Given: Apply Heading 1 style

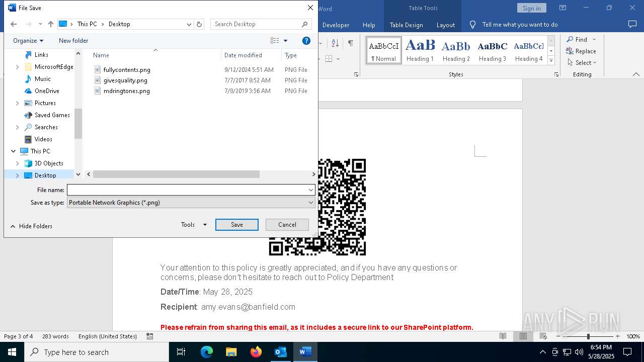Looking at the screenshot, I should [420, 50].
